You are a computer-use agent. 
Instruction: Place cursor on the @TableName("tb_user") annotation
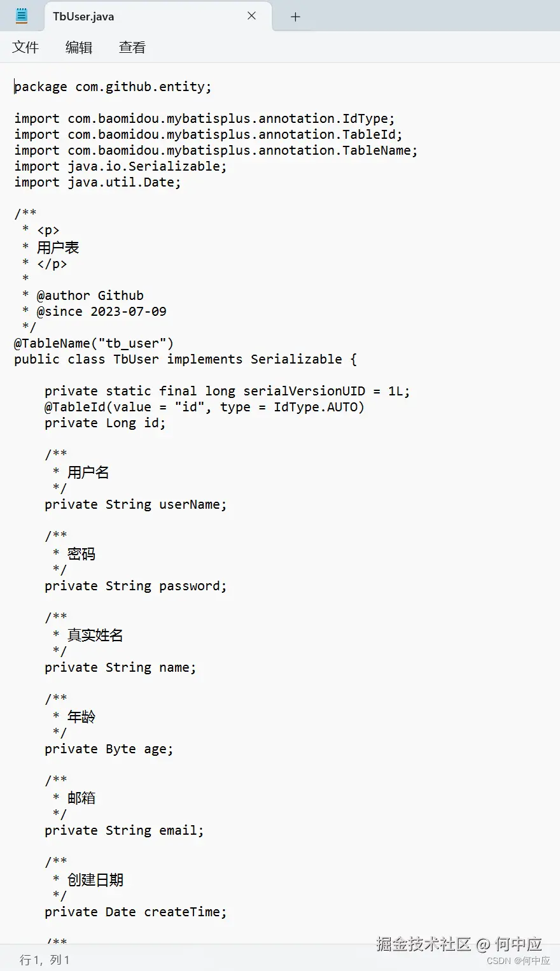coord(94,343)
